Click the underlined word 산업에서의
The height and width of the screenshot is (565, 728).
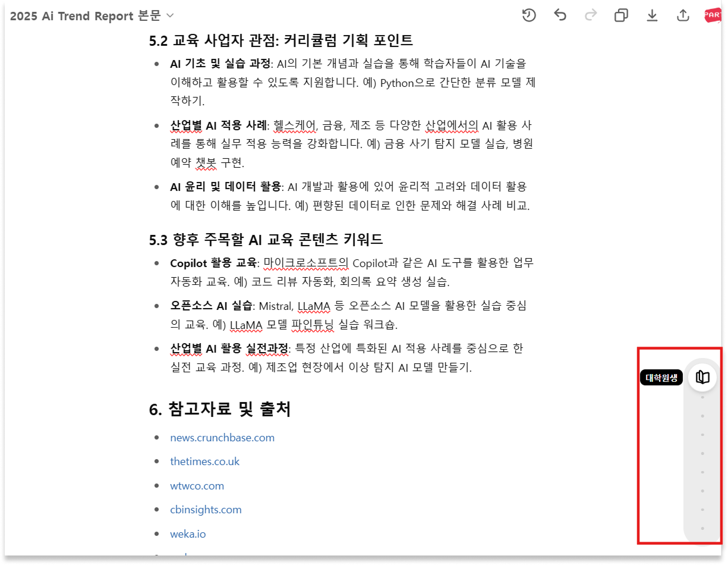[x=452, y=125]
